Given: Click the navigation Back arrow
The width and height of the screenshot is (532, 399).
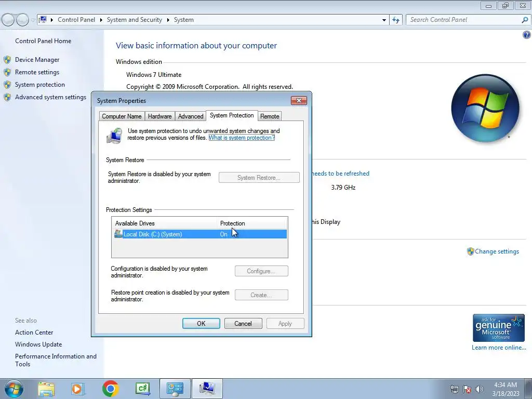Looking at the screenshot, I should pos(8,20).
